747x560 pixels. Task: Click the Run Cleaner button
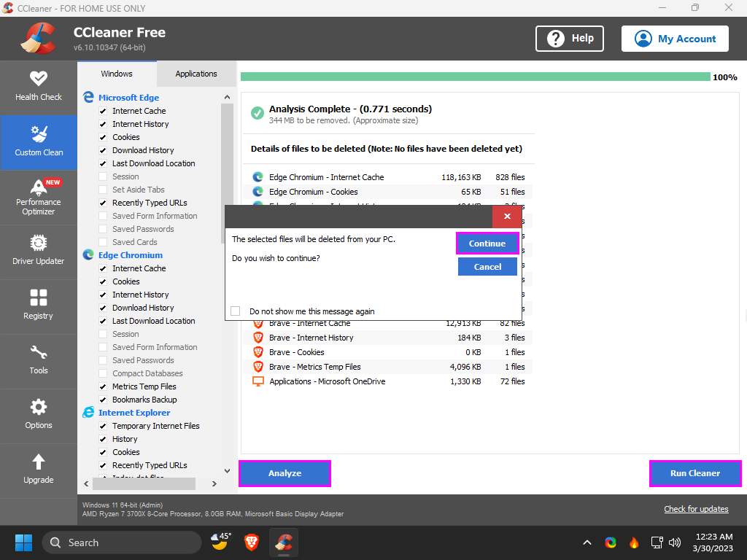point(695,473)
